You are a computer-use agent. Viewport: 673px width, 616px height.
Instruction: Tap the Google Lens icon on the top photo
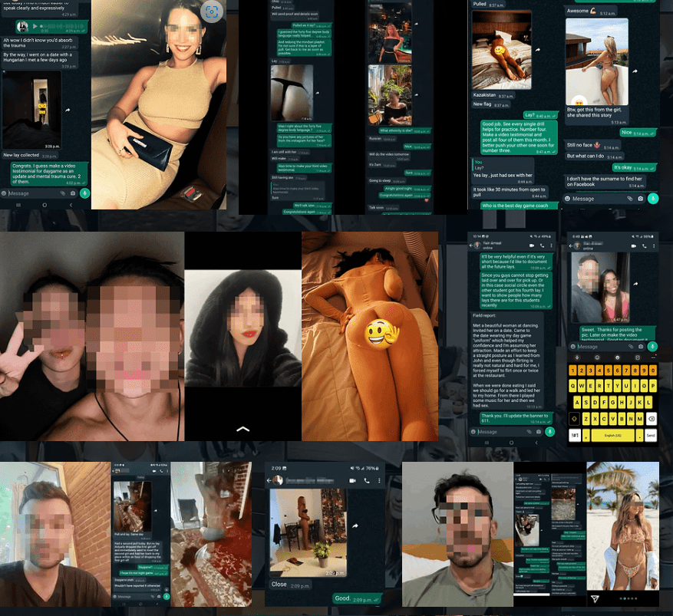coord(213,12)
